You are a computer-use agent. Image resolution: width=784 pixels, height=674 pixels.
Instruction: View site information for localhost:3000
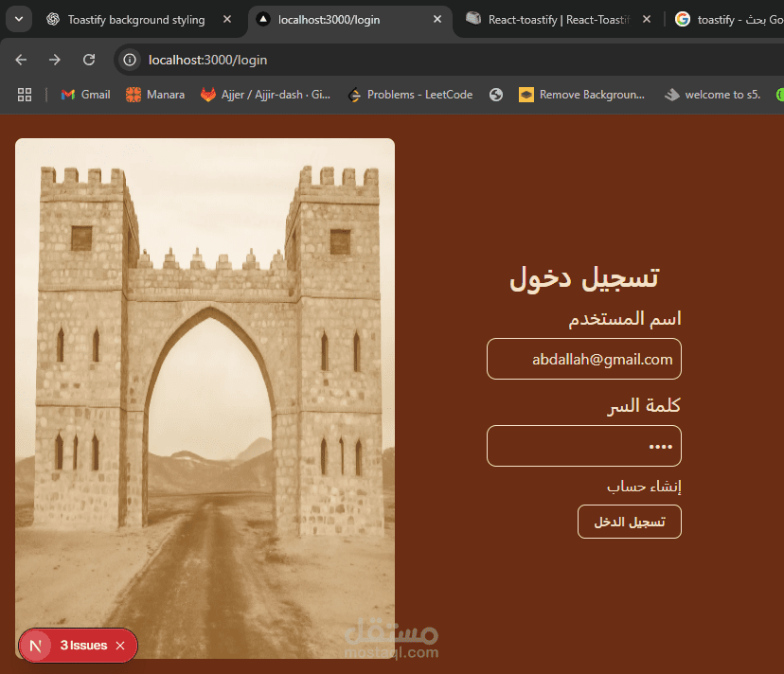click(x=127, y=59)
